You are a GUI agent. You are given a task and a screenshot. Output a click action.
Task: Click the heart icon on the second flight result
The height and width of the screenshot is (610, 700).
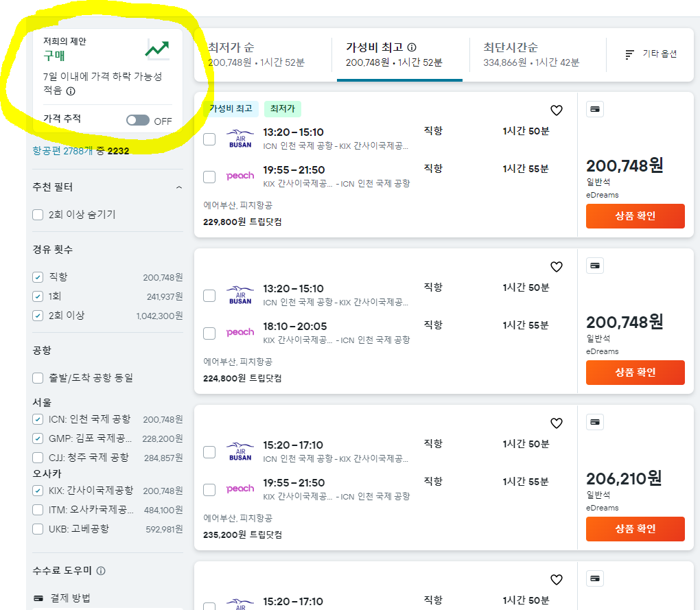point(556,267)
